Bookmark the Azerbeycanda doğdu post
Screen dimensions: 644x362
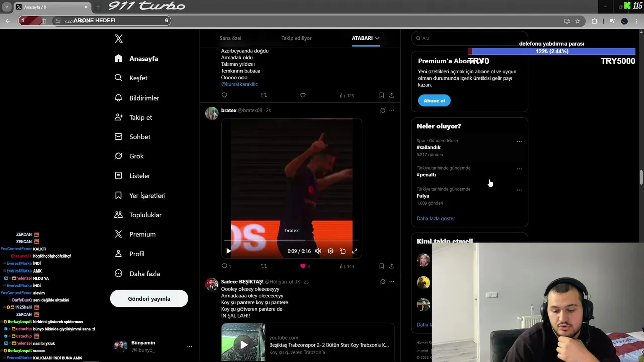point(382,95)
